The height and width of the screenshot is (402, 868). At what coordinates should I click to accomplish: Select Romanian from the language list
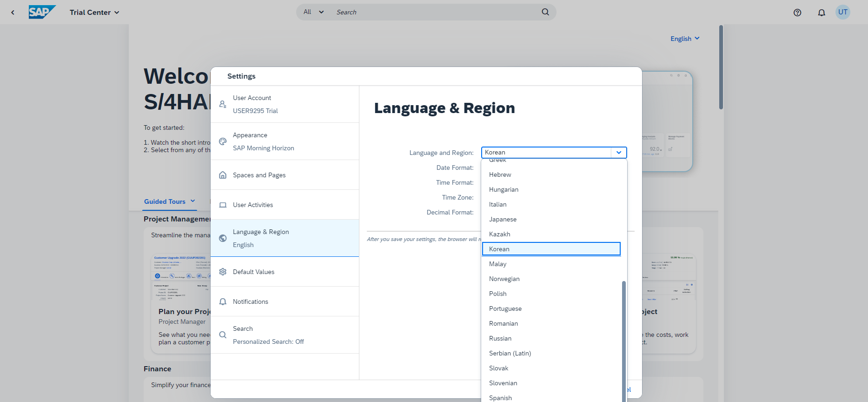pyautogui.click(x=551, y=323)
